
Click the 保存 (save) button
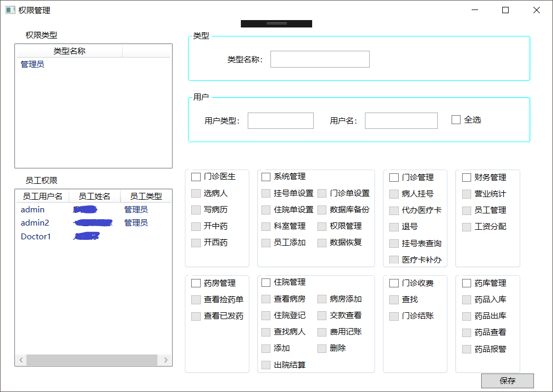(507, 381)
